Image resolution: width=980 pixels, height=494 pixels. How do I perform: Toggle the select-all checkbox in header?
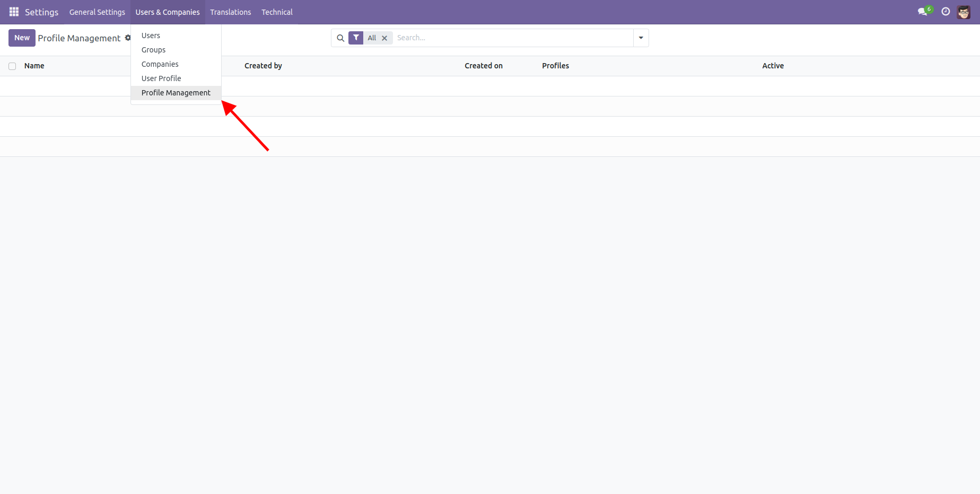point(12,66)
